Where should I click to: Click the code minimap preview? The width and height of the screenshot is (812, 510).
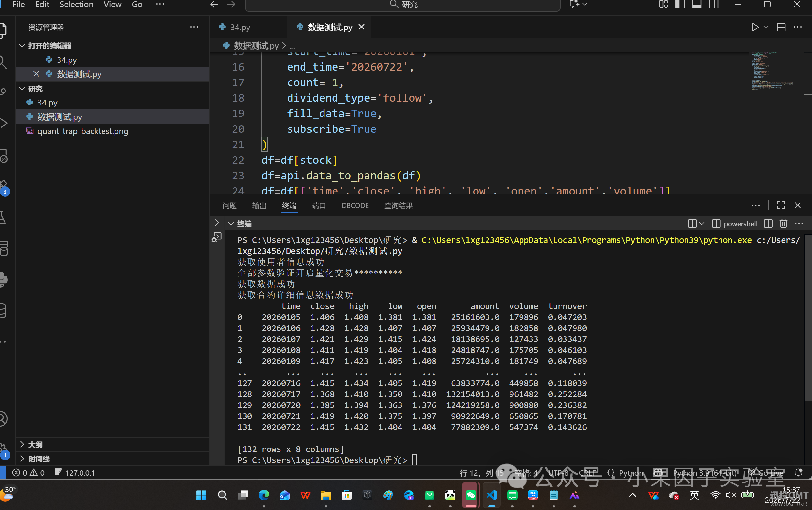click(772, 71)
